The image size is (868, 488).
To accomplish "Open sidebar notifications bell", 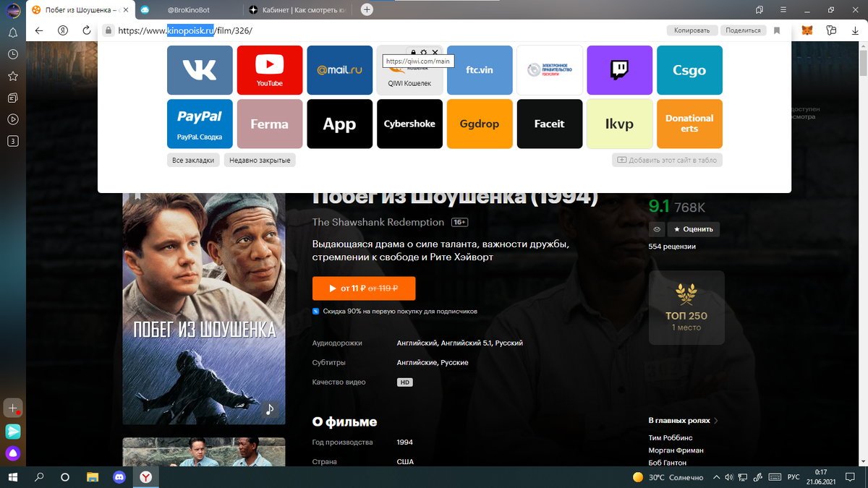I will tap(13, 33).
